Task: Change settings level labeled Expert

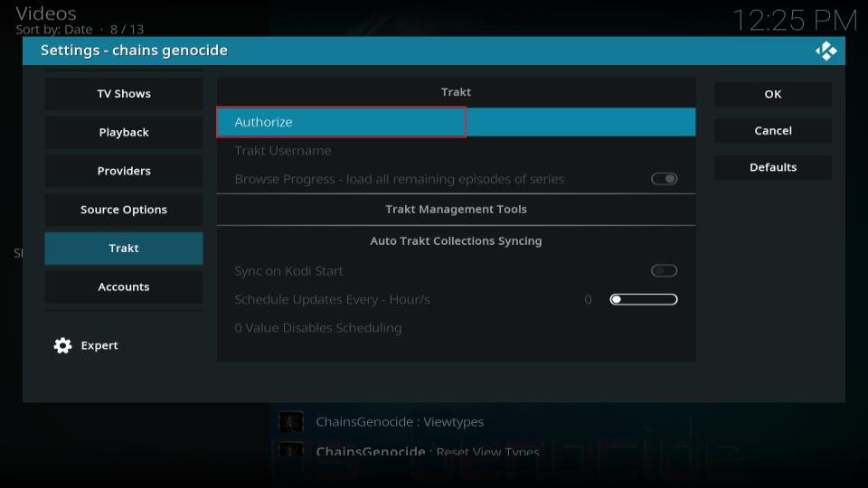Action: (x=99, y=345)
